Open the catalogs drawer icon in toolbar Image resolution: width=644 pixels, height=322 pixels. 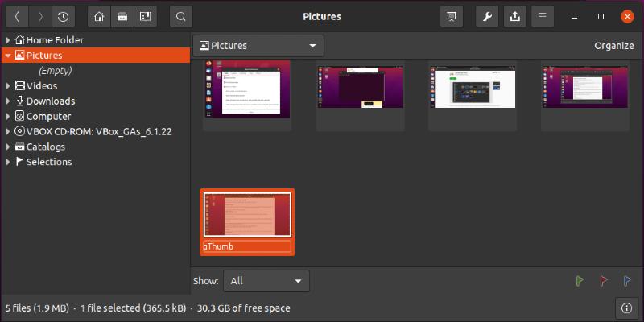tap(121, 16)
